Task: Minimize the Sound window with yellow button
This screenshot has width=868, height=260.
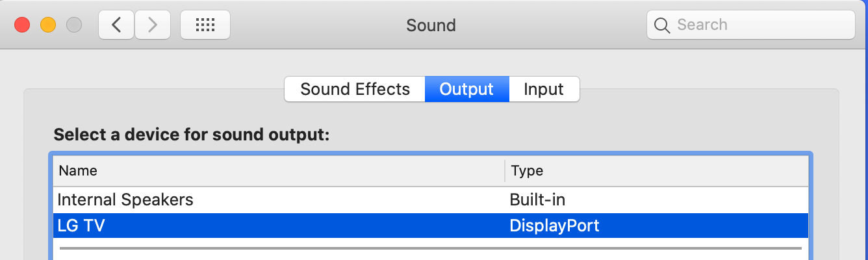Action: tap(48, 25)
